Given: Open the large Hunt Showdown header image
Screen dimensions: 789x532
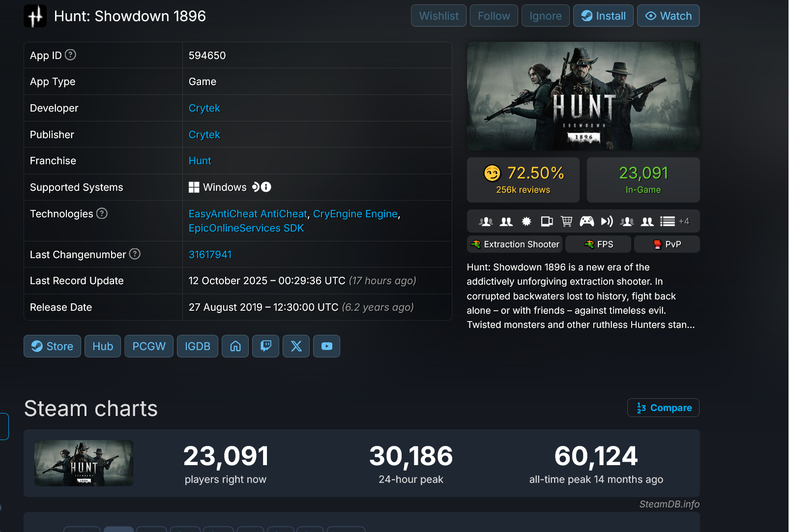Looking at the screenshot, I should (584, 96).
